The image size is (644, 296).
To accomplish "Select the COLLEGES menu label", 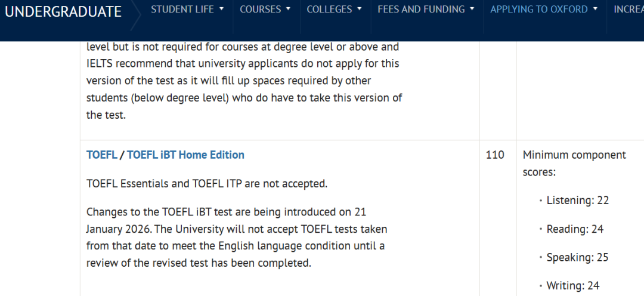I will (x=329, y=9).
